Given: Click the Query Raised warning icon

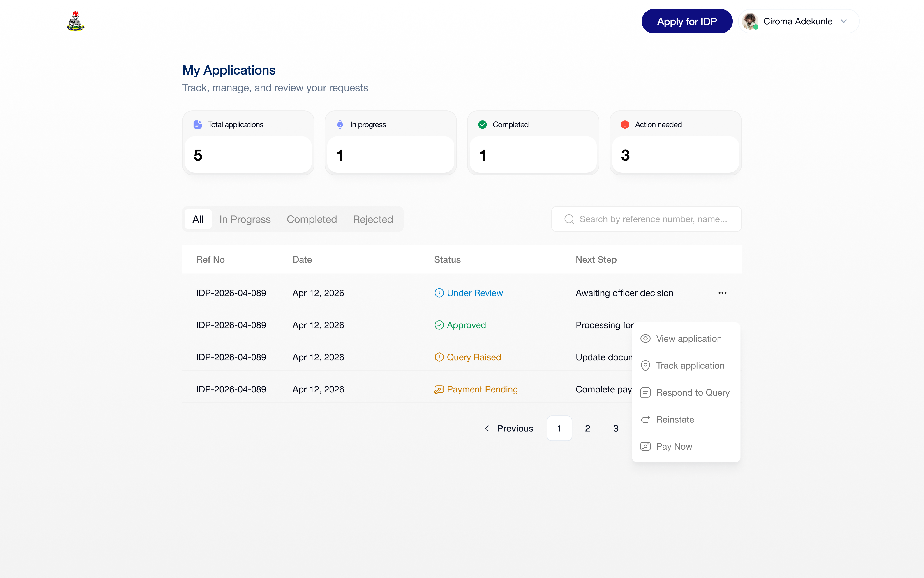Looking at the screenshot, I should click(x=439, y=357).
